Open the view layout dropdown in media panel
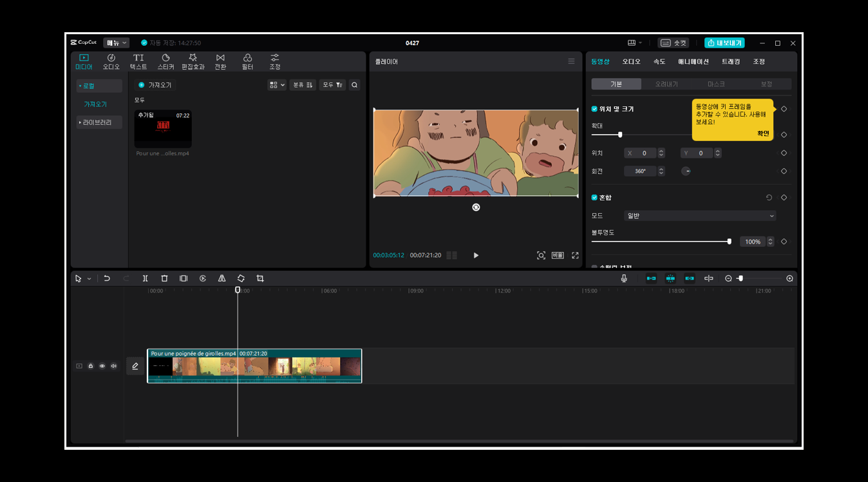This screenshot has height=482, width=868. pos(277,85)
